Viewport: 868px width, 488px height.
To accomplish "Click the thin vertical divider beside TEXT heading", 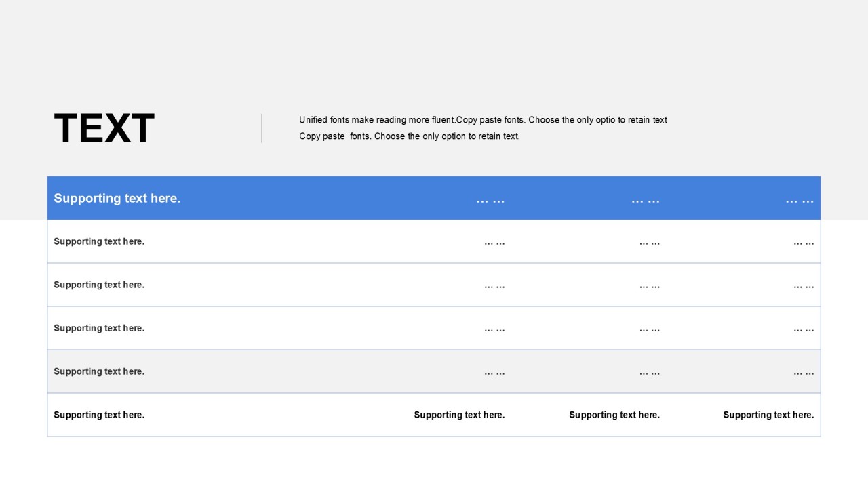I will [261, 128].
